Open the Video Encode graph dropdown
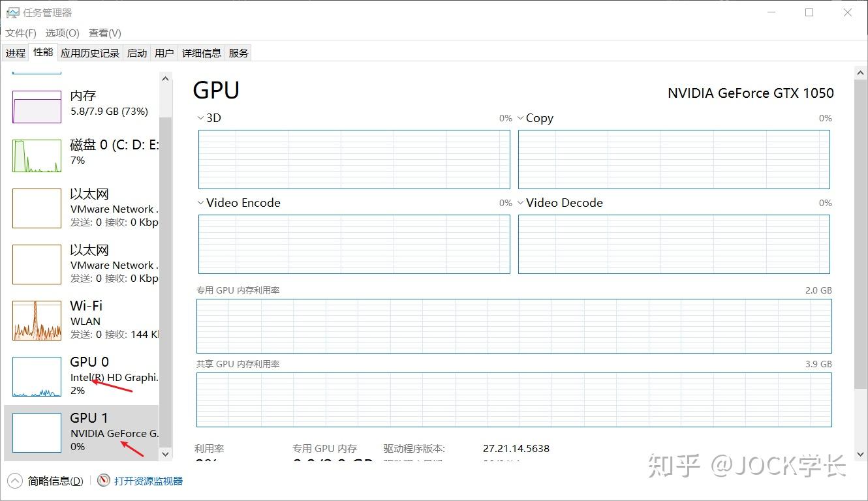This screenshot has height=501, width=868. [x=201, y=203]
